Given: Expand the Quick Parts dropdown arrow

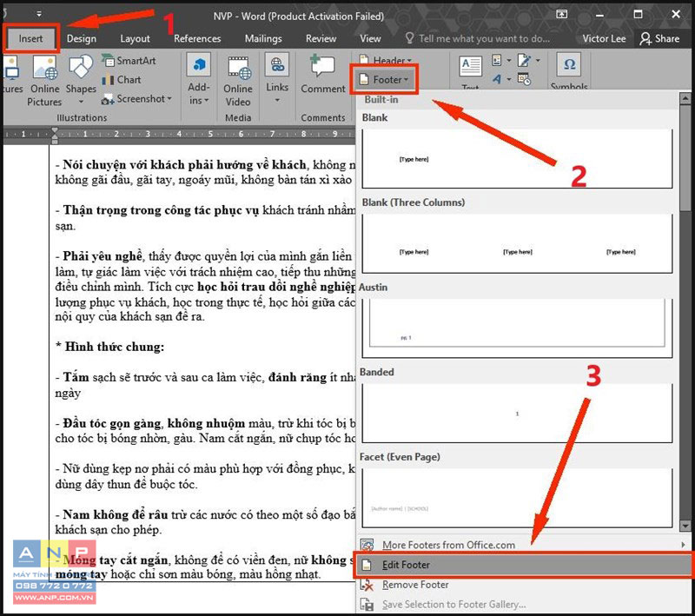Looking at the screenshot, I should (508, 60).
